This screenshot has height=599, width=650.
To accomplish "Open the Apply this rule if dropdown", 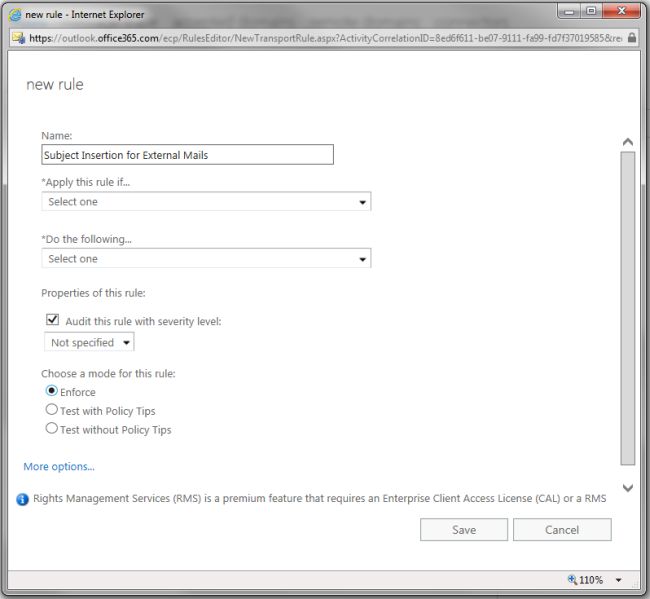I will [206, 201].
